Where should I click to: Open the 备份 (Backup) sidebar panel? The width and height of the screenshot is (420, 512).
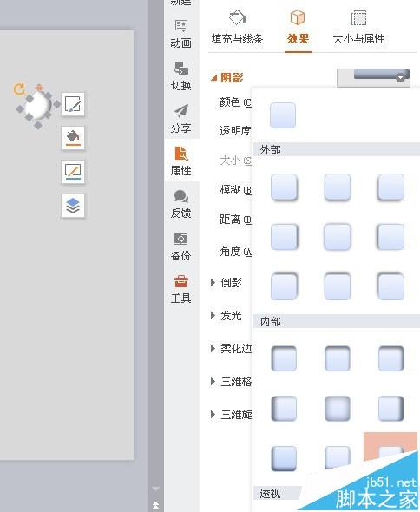pos(181,246)
